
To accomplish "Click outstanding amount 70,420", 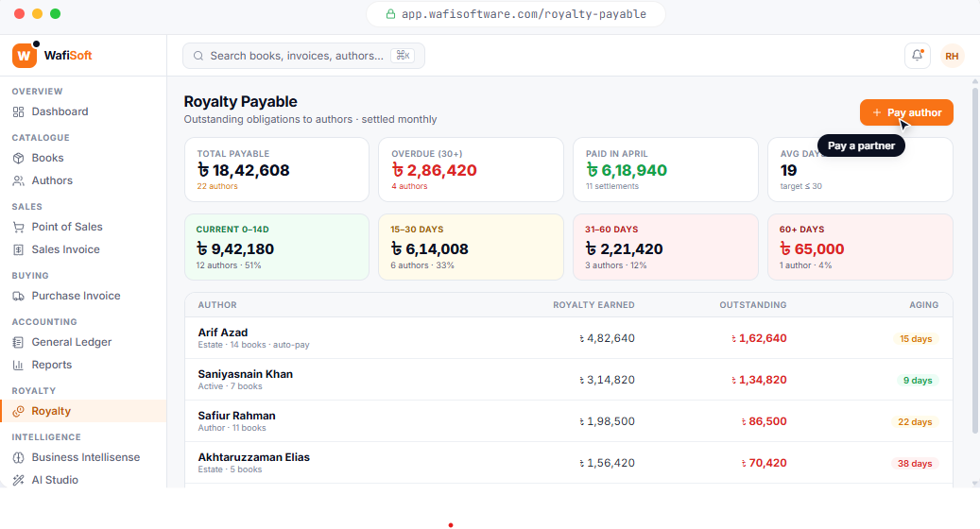I will click(764, 463).
